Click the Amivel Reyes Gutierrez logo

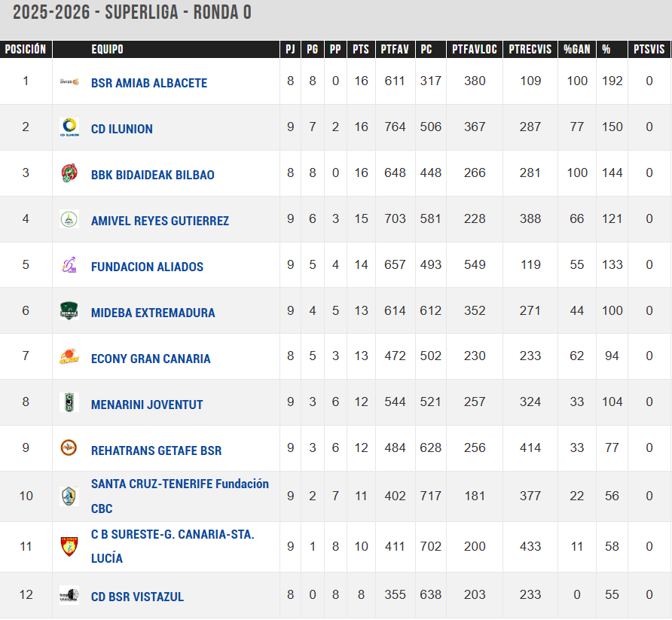click(x=69, y=219)
